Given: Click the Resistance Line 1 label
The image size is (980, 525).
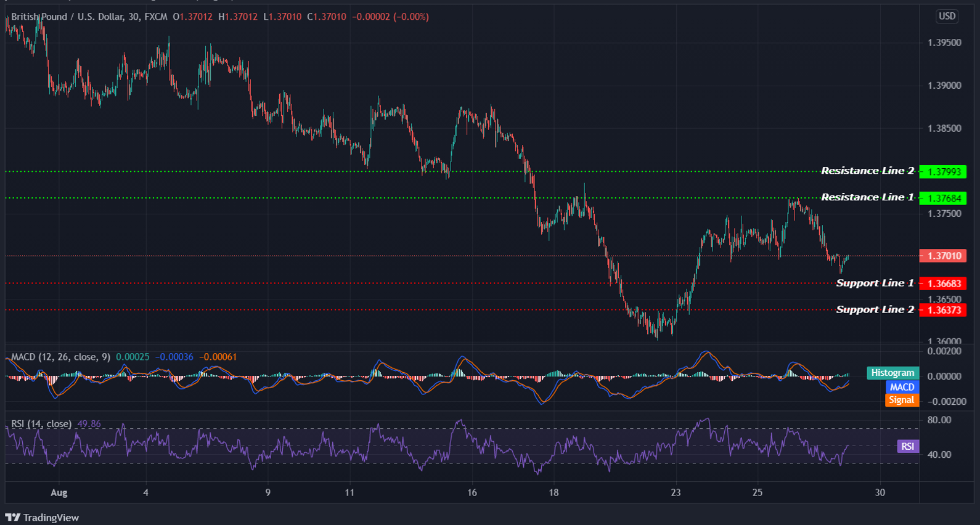Looking at the screenshot, I should pyautogui.click(x=867, y=197).
